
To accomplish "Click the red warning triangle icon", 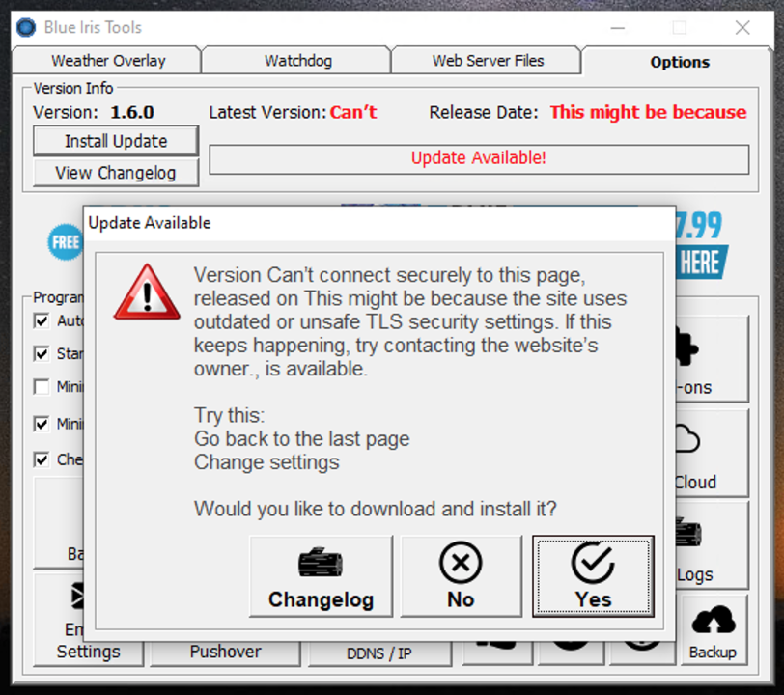I will point(147,292).
